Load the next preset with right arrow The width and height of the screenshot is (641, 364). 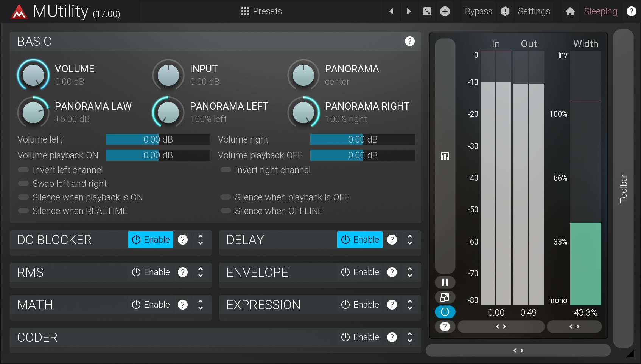tap(409, 11)
